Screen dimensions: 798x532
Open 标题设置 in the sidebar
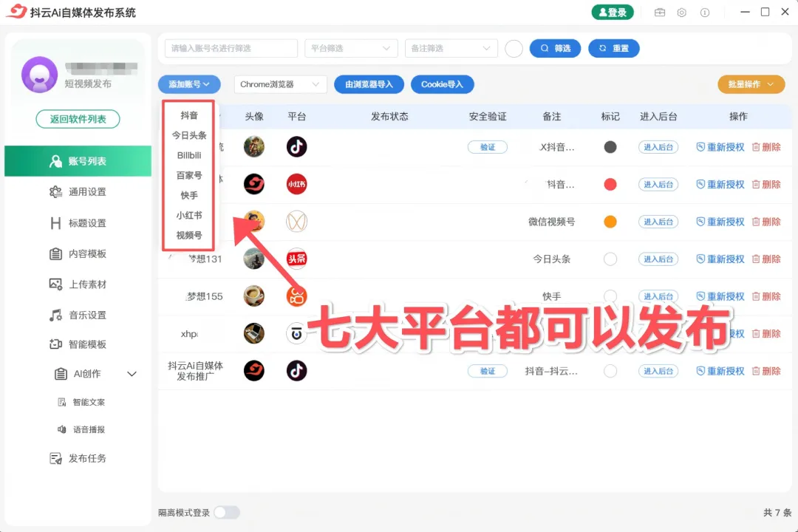click(x=78, y=223)
